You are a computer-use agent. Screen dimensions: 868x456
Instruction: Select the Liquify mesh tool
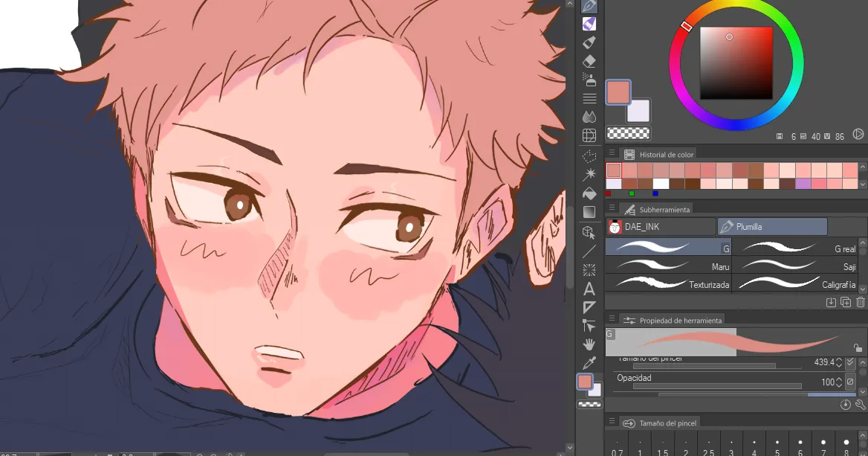point(589,135)
